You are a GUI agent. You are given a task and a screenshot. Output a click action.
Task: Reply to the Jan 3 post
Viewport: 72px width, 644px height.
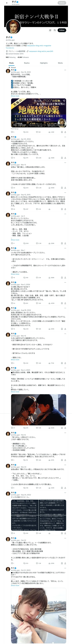[12, 243]
